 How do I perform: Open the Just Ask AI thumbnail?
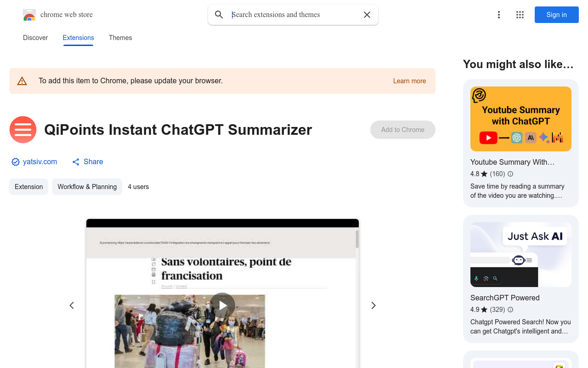click(x=521, y=254)
